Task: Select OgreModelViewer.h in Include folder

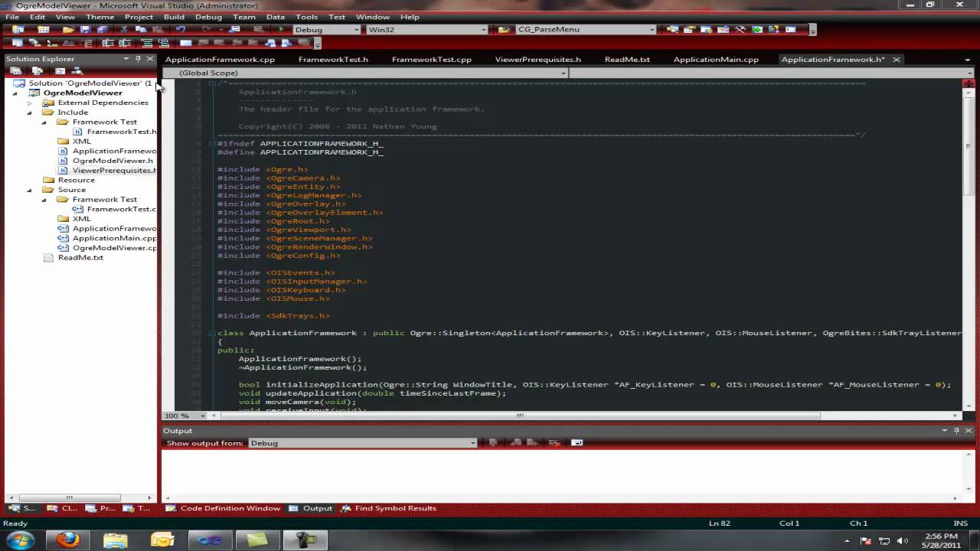Action: pos(113,161)
